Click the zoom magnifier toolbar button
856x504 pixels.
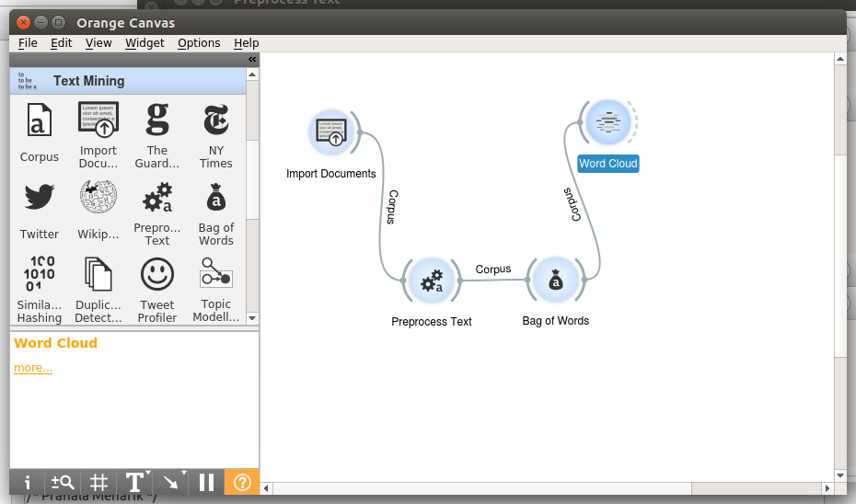[63, 482]
